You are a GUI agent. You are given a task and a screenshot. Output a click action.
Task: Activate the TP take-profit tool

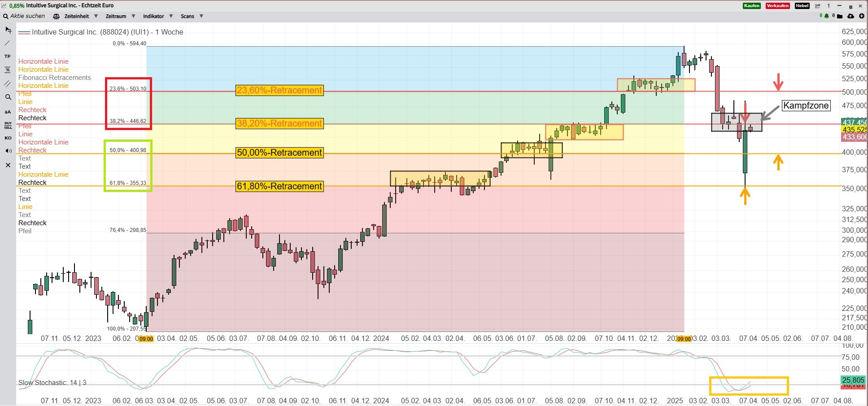click(8, 57)
